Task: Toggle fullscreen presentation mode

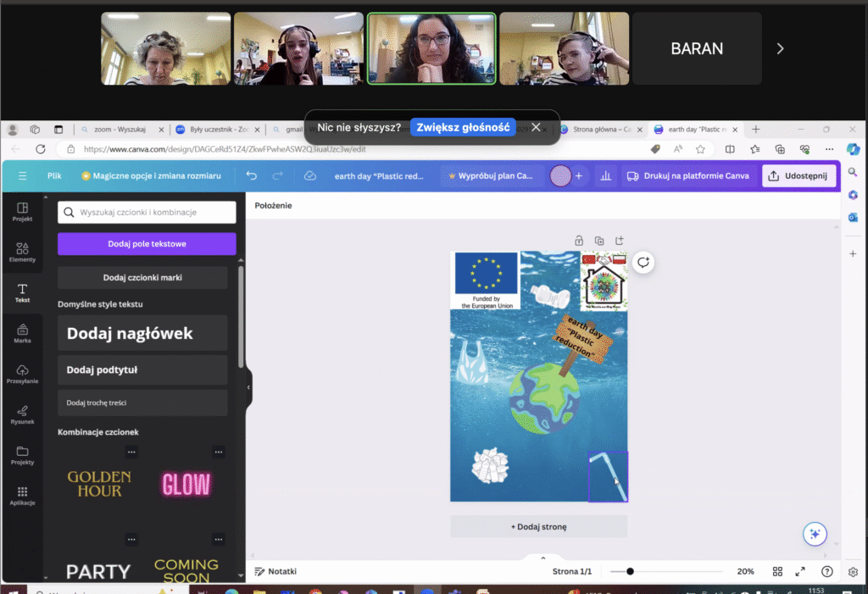Action: pos(801,571)
